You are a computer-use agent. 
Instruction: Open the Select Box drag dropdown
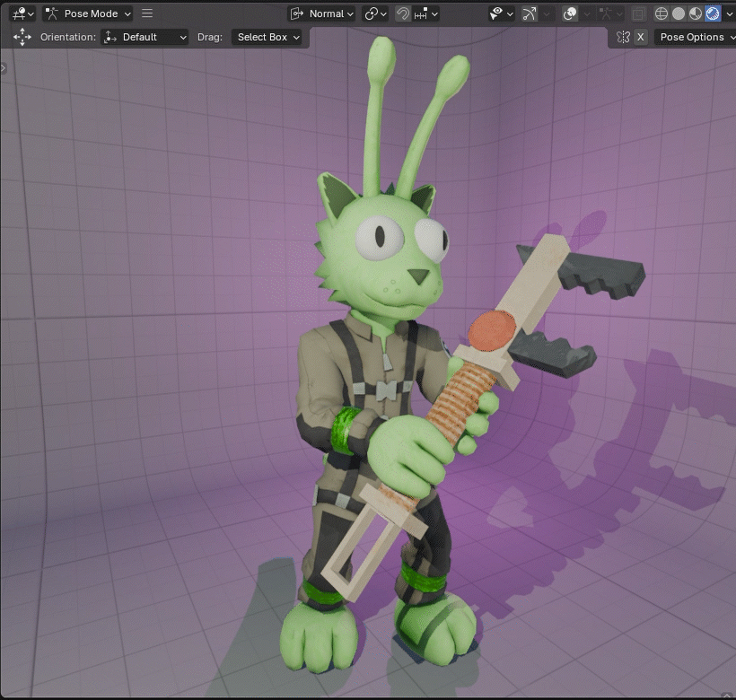(x=267, y=37)
